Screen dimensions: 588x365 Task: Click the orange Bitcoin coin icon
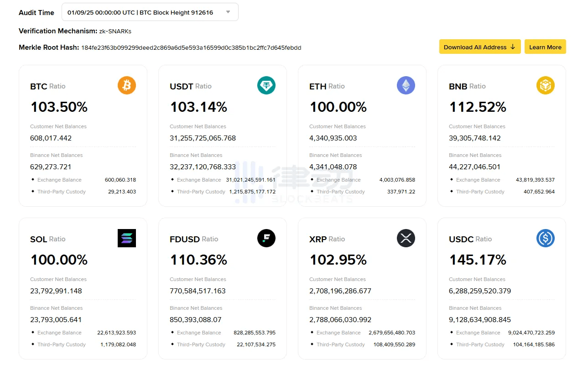(127, 85)
